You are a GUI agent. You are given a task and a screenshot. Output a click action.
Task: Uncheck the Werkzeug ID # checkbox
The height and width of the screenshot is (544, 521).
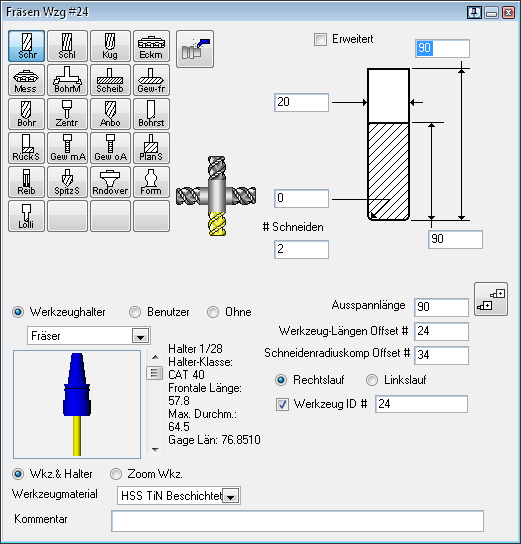(282, 404)
